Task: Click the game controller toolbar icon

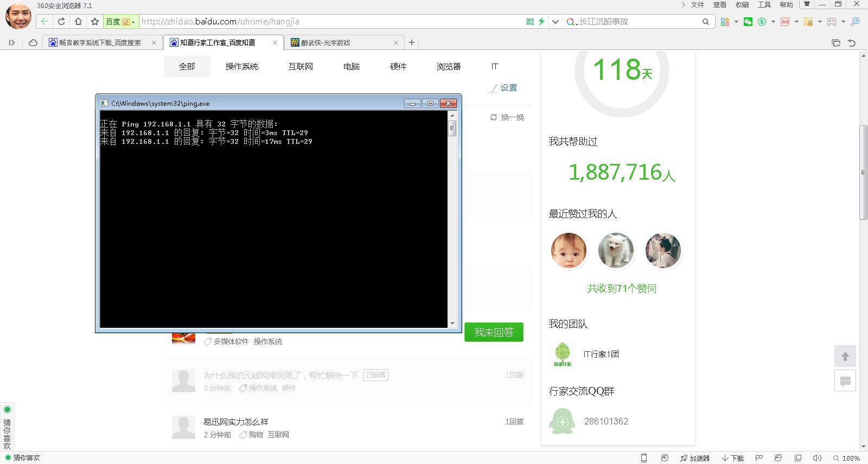Action: click(x=832, y=22)
